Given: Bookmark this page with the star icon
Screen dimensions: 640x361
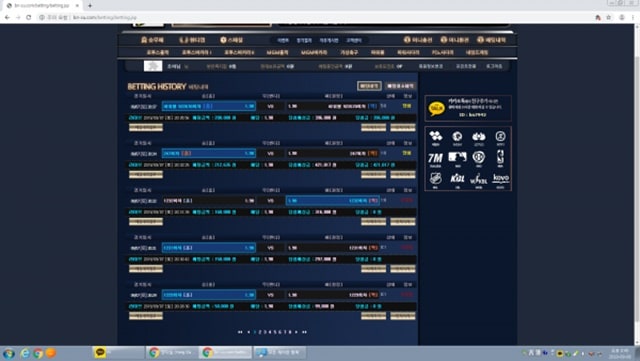Looking at the screenshot, I should tap(609, 17).
